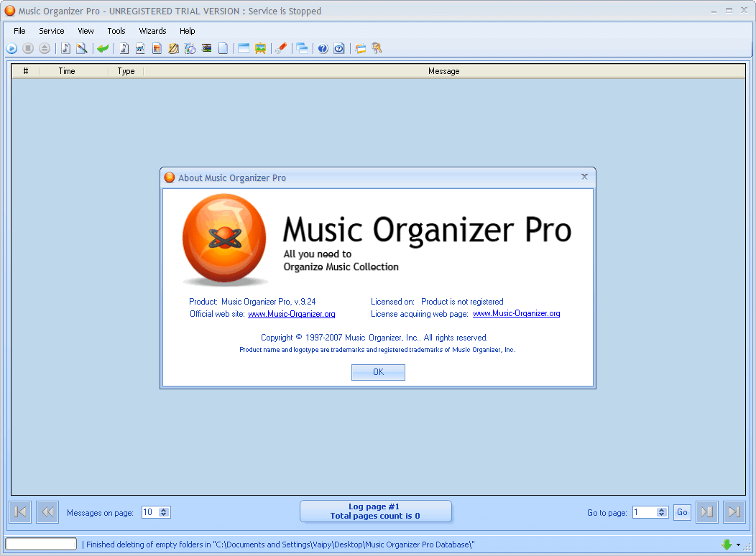Click the Go button
The width and height of the screenshot is (756, 556).
point(682,512)
